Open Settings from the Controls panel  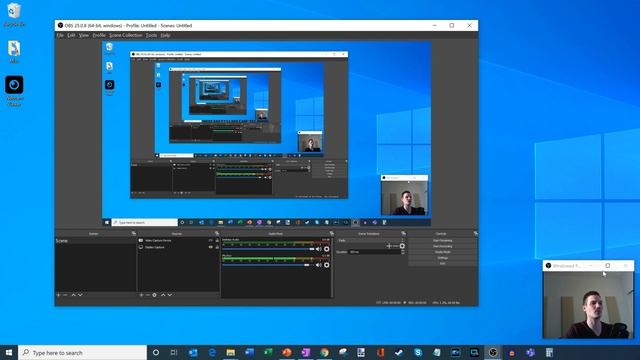tap(442, 258)
